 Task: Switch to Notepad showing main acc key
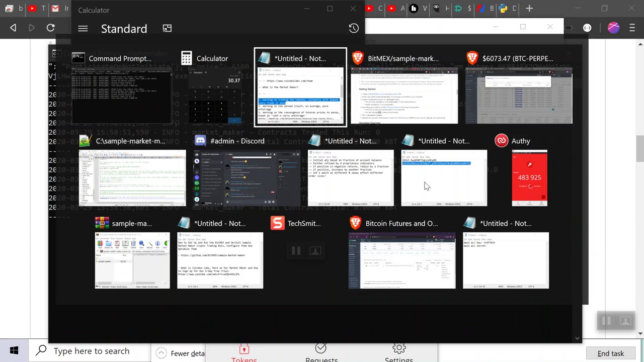[x=506, y=260]
